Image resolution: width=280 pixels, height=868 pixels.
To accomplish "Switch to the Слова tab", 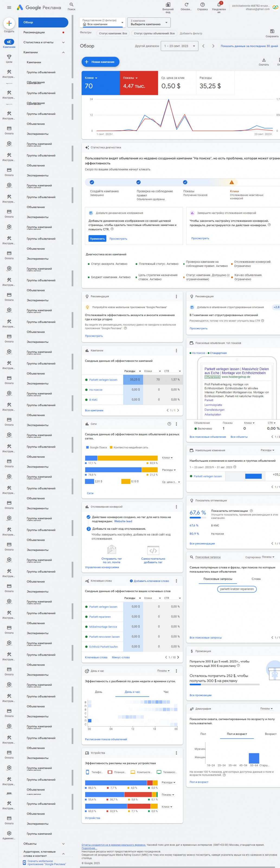I will coord(256,579).
